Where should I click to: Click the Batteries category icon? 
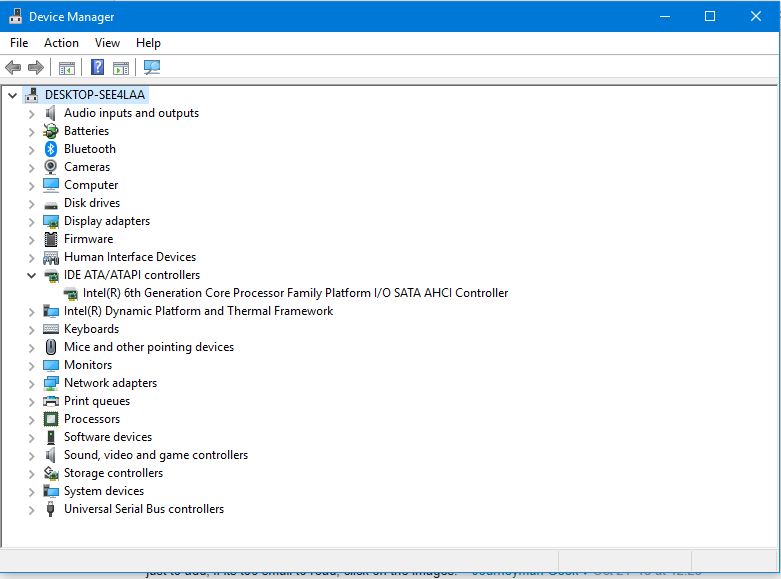(50, 131)
